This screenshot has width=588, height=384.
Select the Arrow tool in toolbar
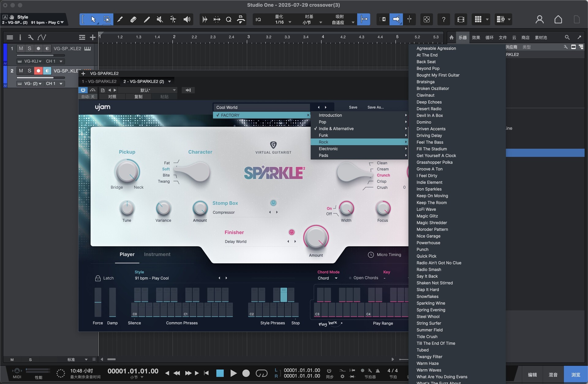(93, 20)
